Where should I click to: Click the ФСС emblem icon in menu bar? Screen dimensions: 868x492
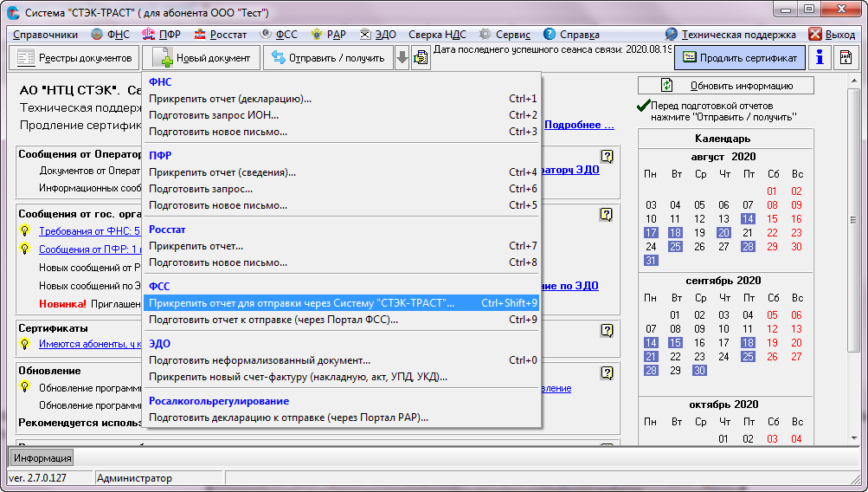266,35
